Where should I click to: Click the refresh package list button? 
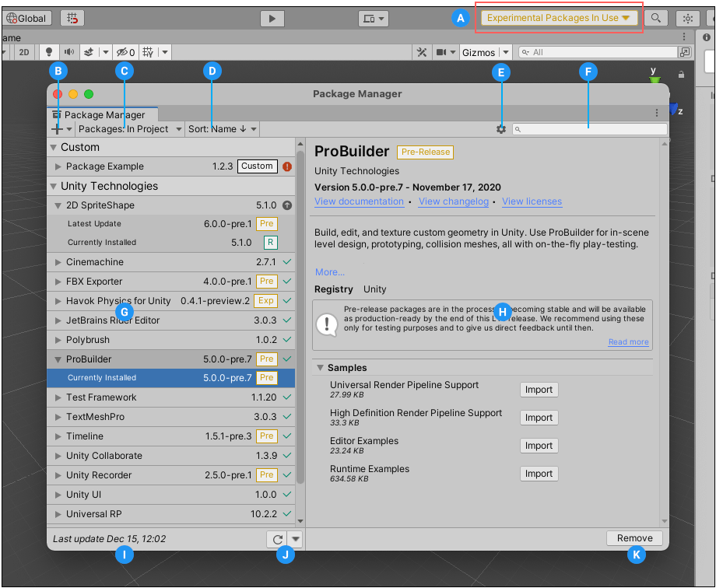[277, 540]
